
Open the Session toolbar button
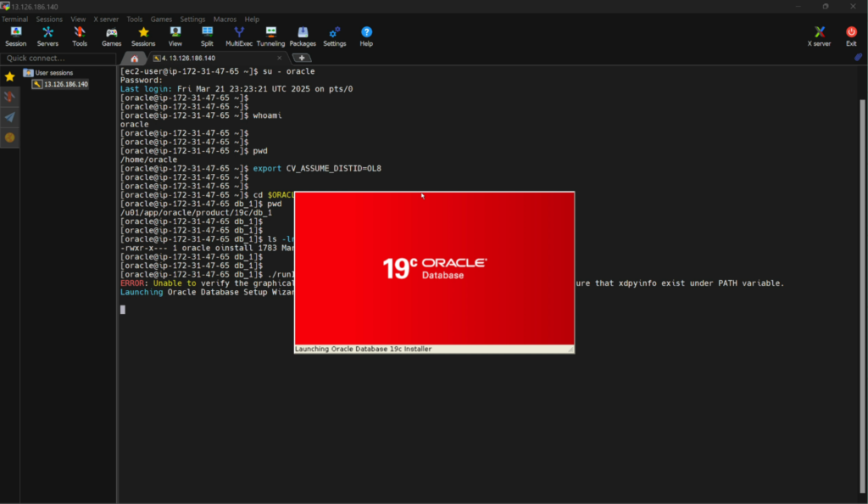[15, 36]
